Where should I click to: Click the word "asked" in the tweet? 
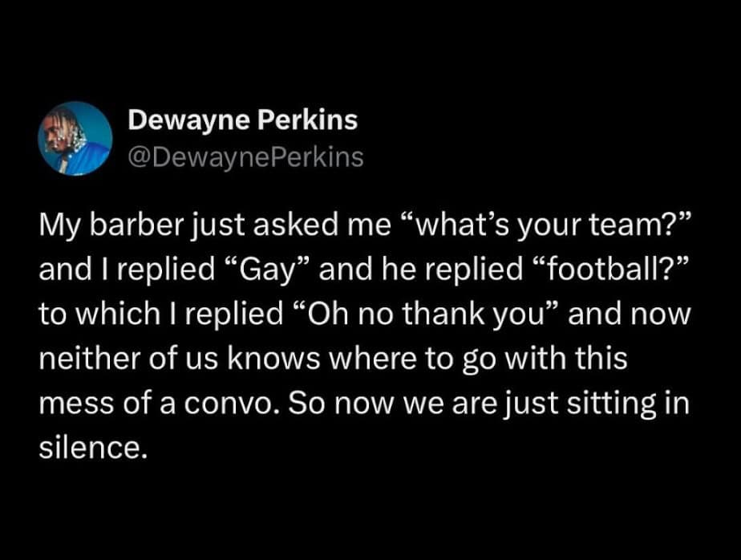click(296, 224)
